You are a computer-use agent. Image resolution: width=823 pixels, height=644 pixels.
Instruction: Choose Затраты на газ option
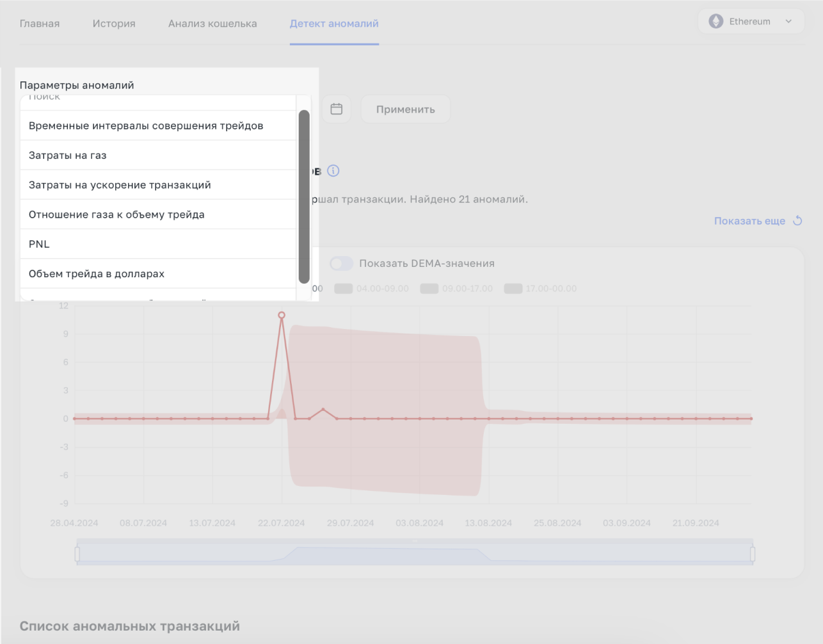click(158, 155)
